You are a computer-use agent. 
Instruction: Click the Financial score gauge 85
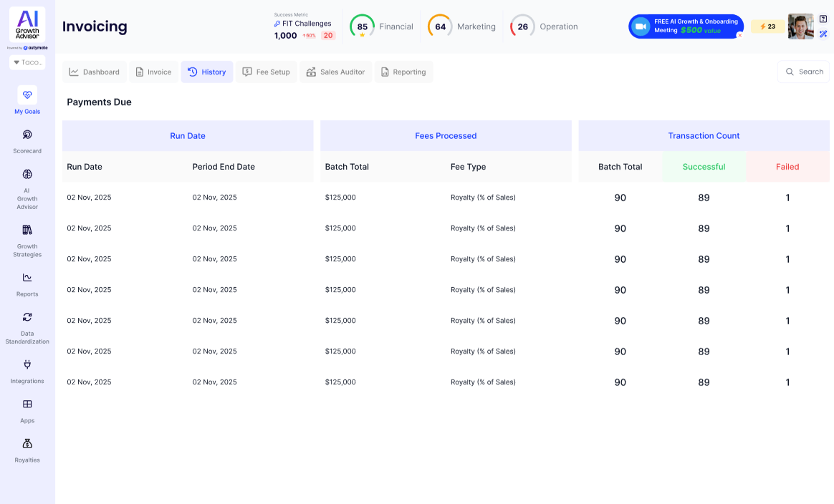362,26
